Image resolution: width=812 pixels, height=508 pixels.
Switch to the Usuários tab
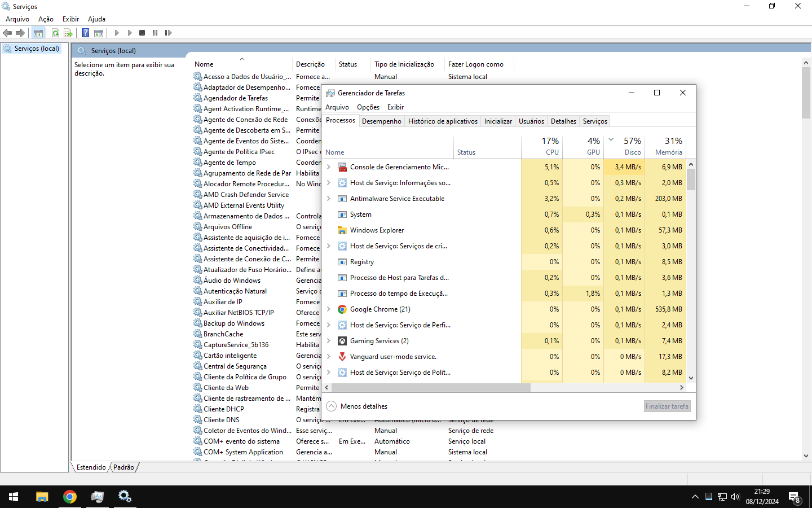click(531, 121)
